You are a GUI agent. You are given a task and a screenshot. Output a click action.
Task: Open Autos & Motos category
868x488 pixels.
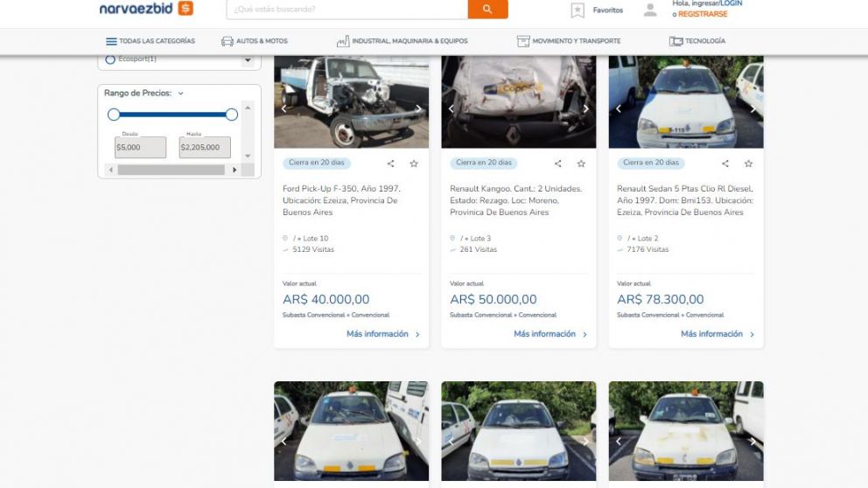point(254,41)
